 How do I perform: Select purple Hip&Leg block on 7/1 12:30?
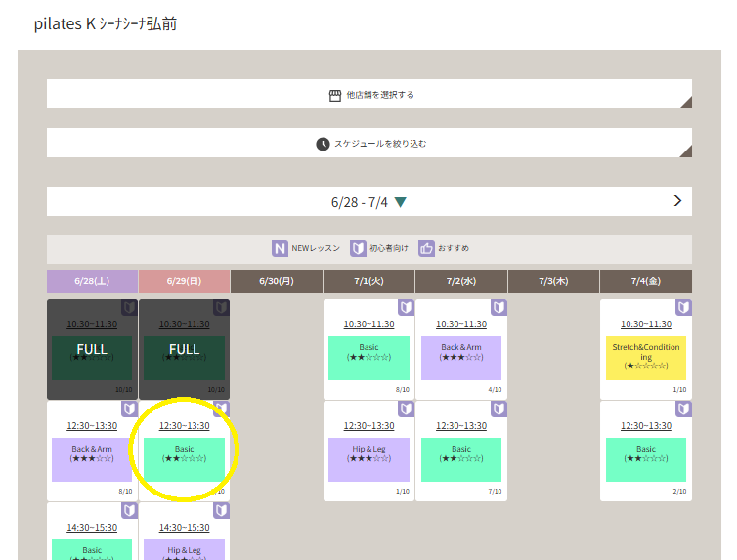[368, 460]
